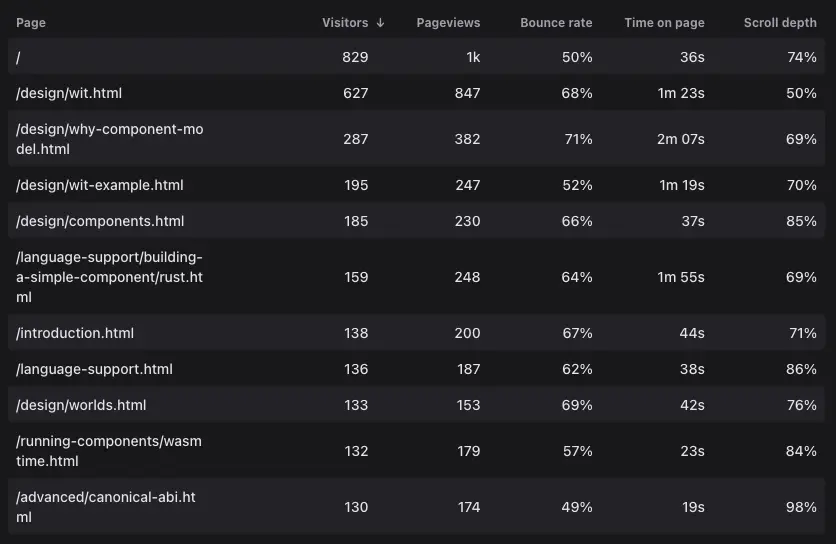
Task: Open the building-a-simple-component/rust.html page
Action: click(x=109, y=277)
